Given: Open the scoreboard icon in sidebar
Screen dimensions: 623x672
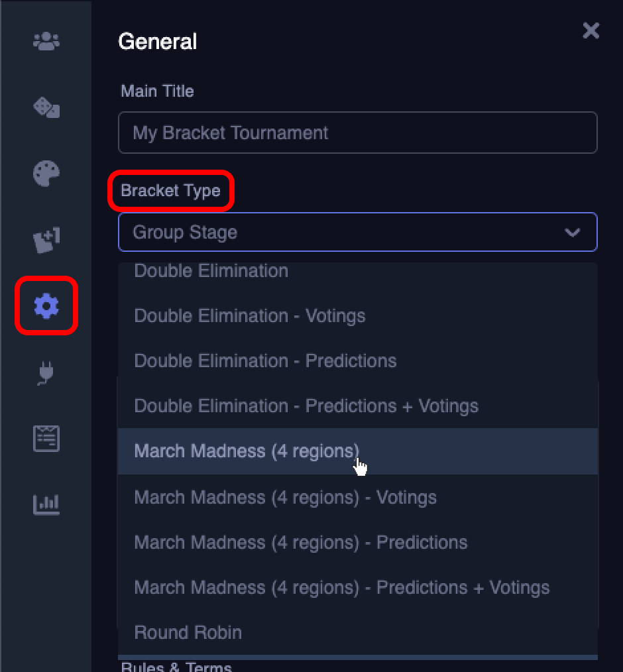Looking at the screenshot, I should tap(46, 439).
